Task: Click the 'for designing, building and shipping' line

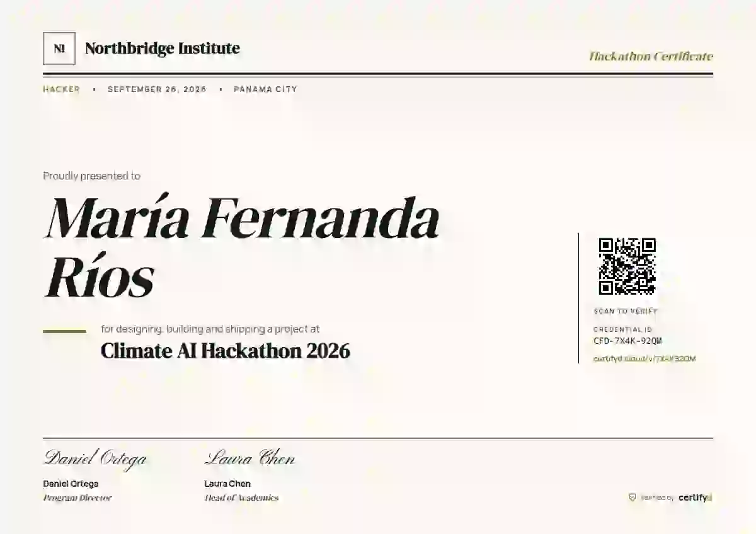Action: [x=210, y=329]
